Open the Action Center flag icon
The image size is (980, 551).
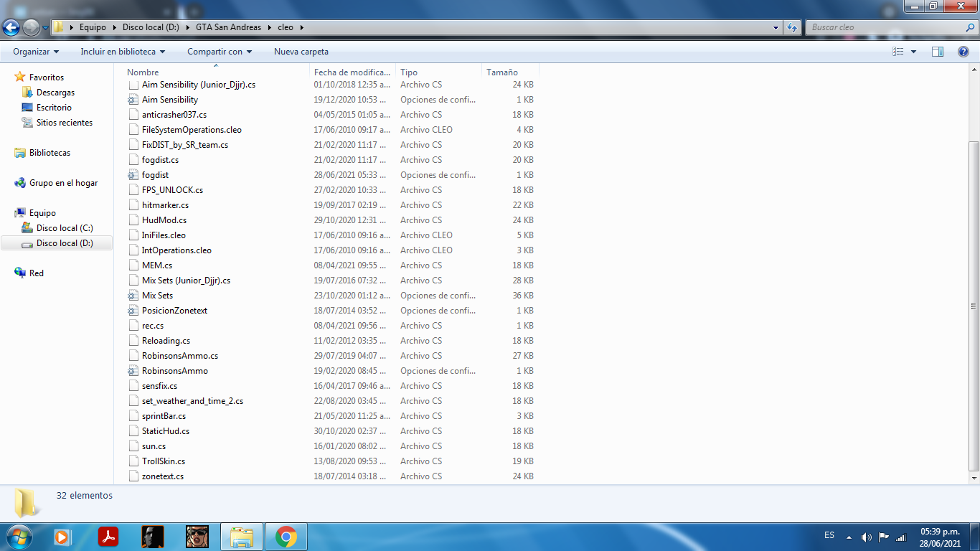point(884,537)
